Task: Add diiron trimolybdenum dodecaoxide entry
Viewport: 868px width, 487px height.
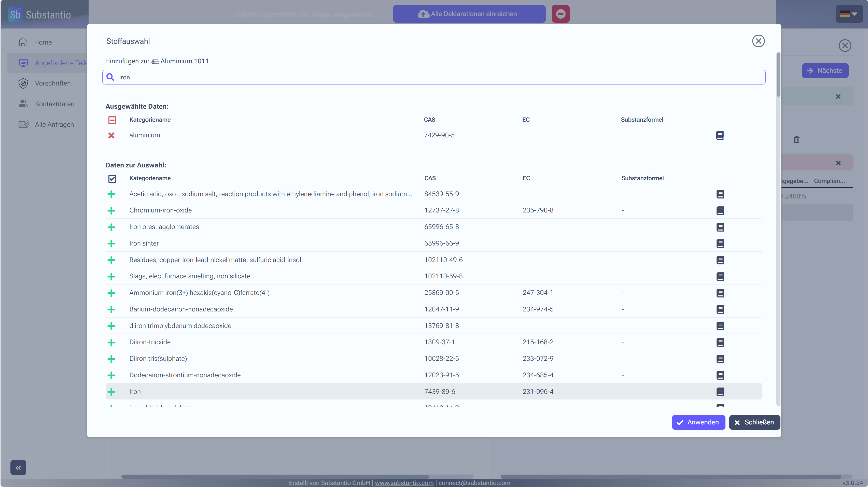Action: click(x=111, y=326)
